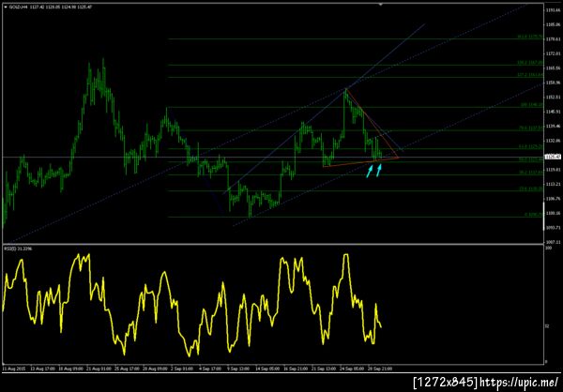Click the 4 Sep 17:00 time axis label
Image resolution: width=563 pixels, height=392 pixels.
(210, 369)
